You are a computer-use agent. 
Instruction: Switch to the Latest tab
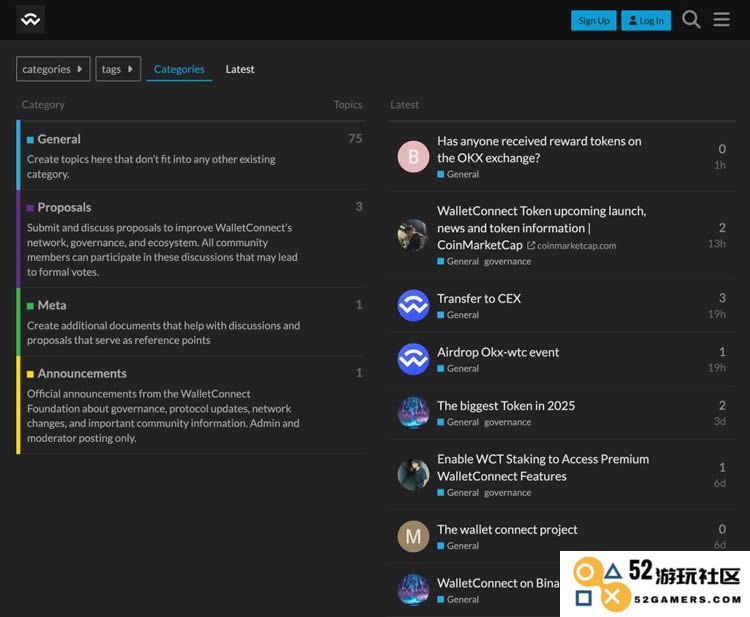(240, 69)
